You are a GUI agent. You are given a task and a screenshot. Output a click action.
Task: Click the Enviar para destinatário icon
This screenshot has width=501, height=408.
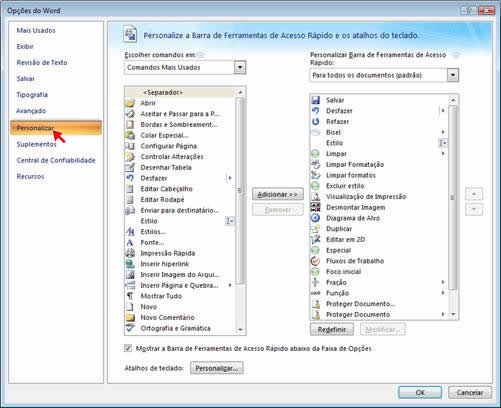pos(130,210)
